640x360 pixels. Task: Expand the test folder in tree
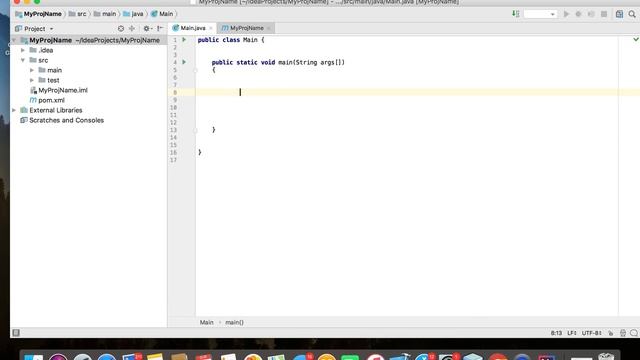(32, 80)
